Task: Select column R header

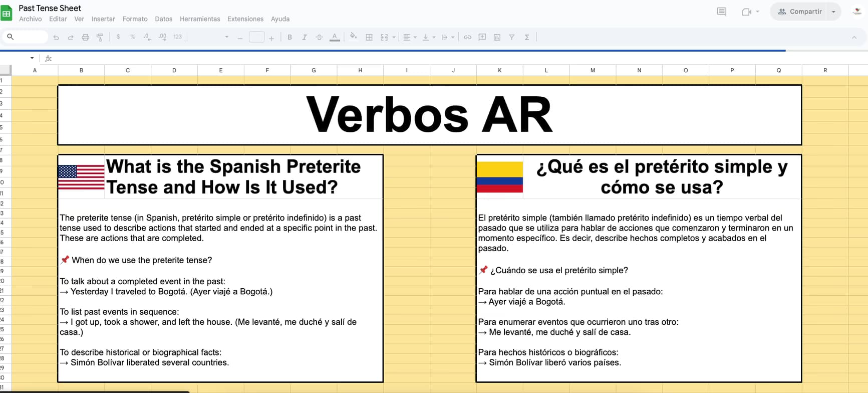Action: (825, 70)
